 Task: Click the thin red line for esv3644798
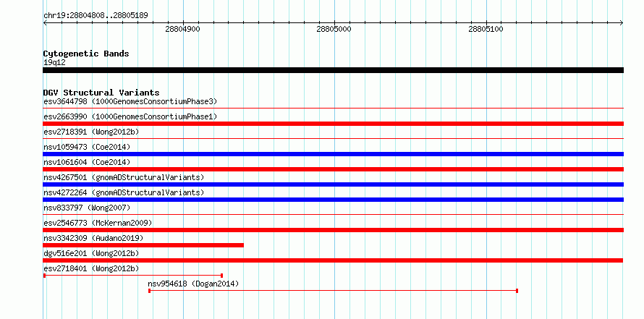(333, 109)
